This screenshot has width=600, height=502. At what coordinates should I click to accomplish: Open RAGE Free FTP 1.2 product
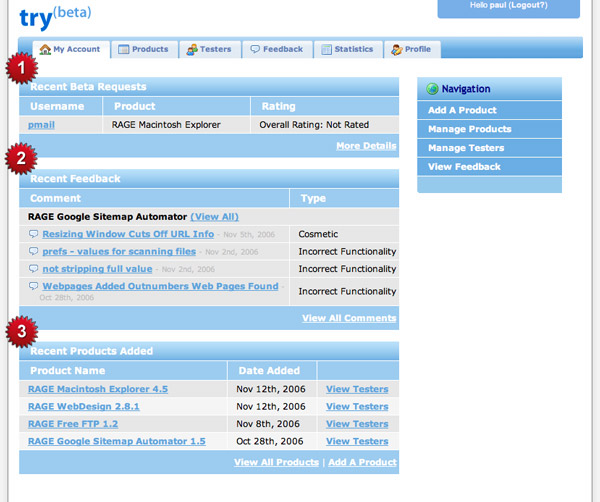73,424
